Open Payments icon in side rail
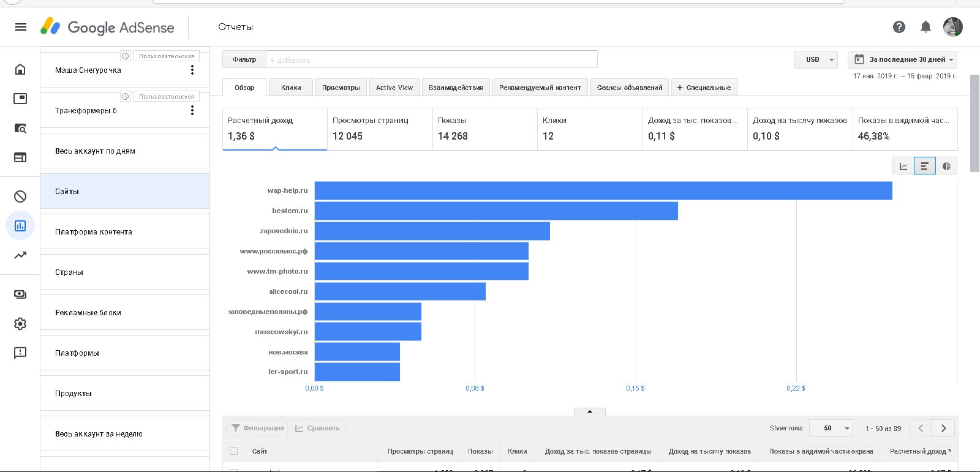 point(20,294)
